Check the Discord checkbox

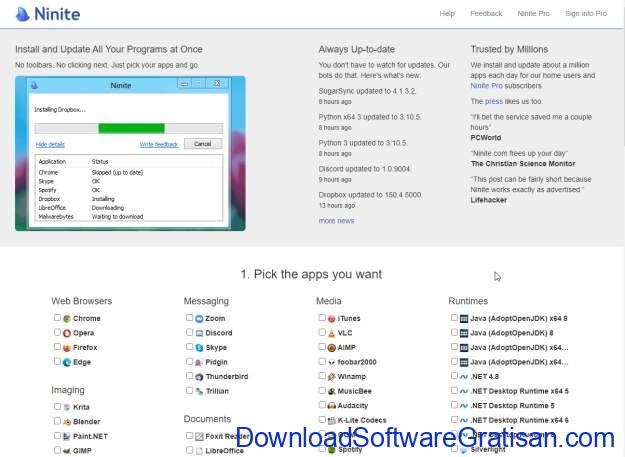(190, 332)
